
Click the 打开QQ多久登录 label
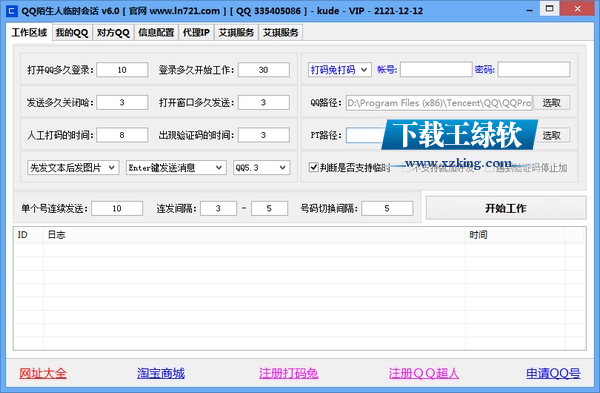pyautogui.click(x=60, y=70)
